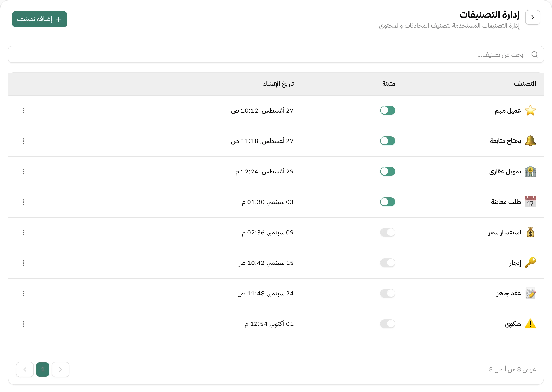Open the three-dot menu for عميل مهم
Screen dimensions: 552x392
pos(23,111)
